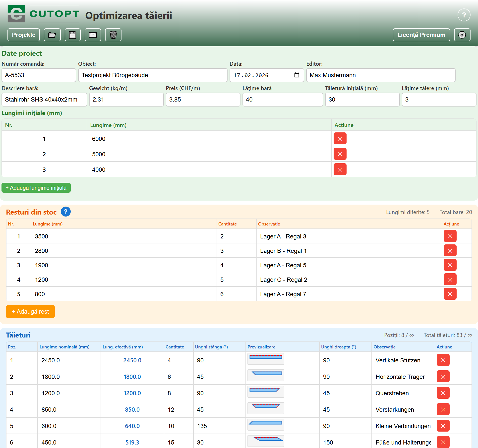Click left angle 135 in position 5
The width and height of the screenshot is (478, 448).
click(220, 426)
